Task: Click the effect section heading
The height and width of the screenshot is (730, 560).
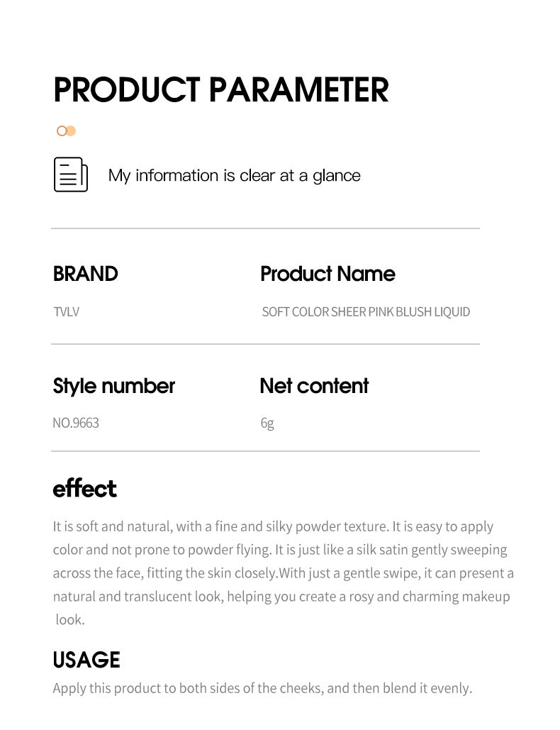Action: pyautogui.click(x=84, y=489)
